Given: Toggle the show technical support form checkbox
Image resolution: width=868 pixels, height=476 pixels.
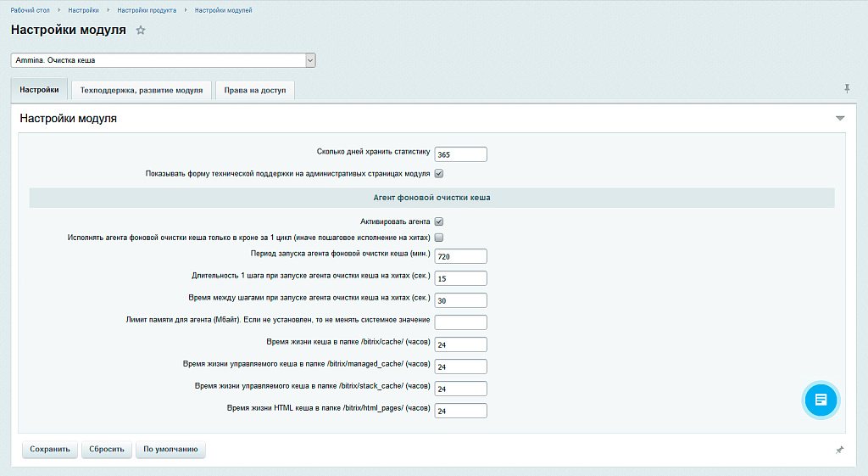Looking at the screenshot, I should 439,174.
